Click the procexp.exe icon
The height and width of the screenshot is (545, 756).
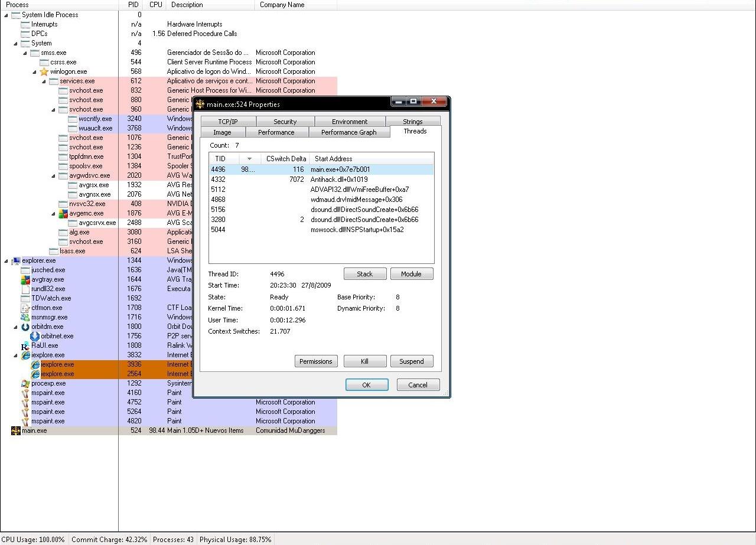[25, 383]
